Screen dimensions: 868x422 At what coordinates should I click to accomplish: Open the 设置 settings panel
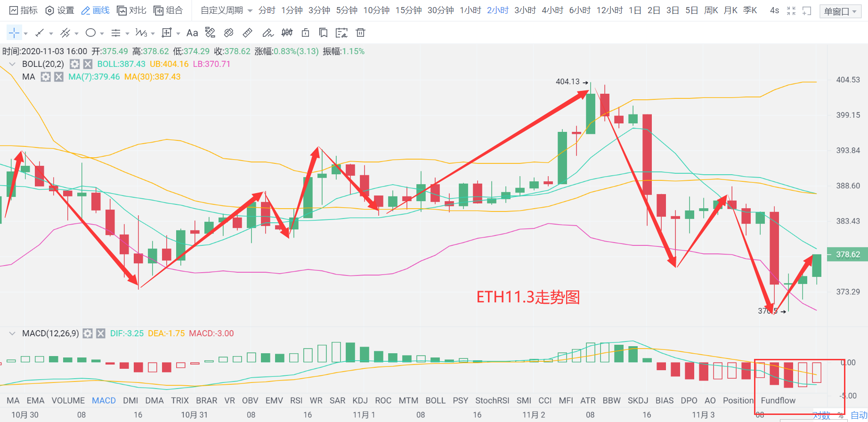point(60,10)
